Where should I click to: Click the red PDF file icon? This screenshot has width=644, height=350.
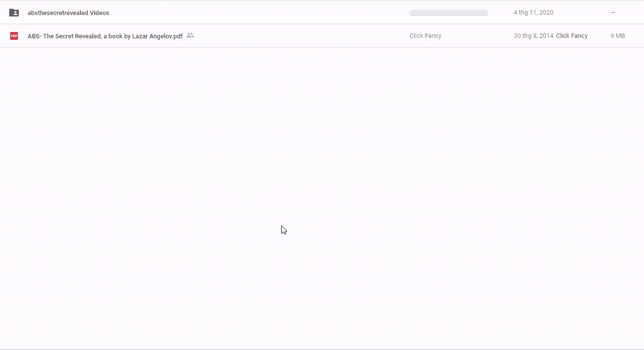pyautogui.click(x=14, y=35)
